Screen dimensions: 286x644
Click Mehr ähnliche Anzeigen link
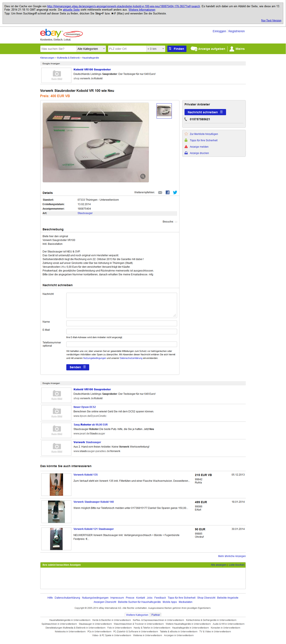coord(232,556)
